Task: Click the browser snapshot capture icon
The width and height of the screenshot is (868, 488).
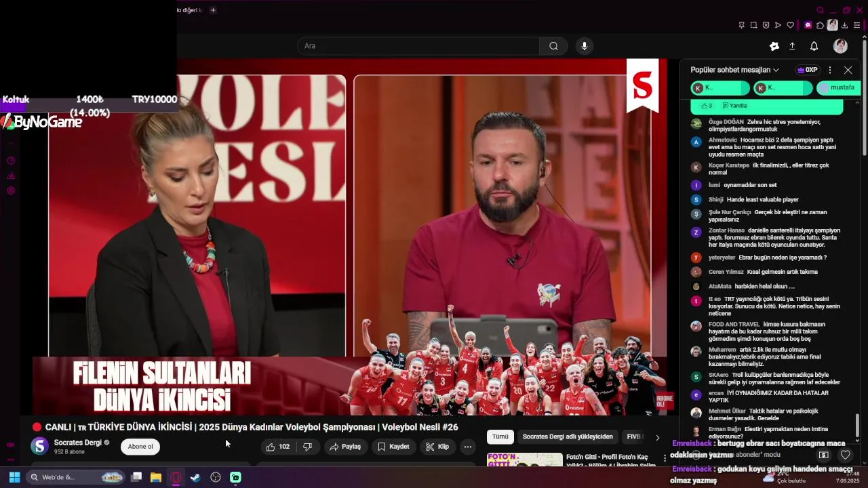Action: (753, 25)
